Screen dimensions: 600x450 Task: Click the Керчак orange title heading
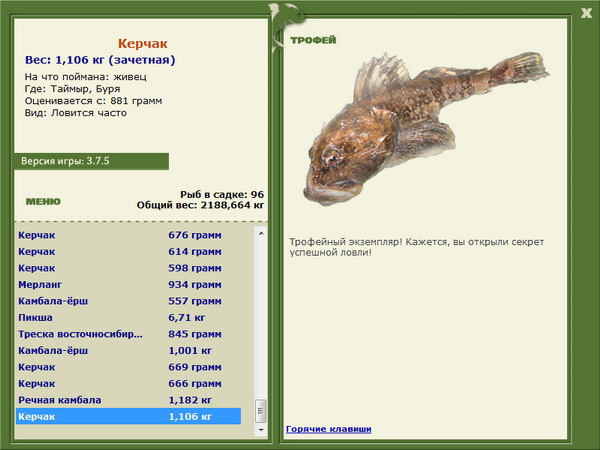point(143,43)
